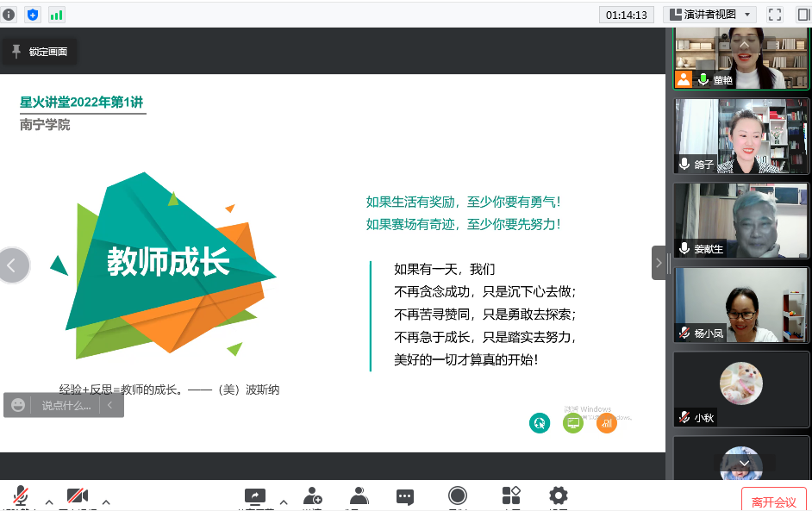Unmute the microphone in the bottom toolbar
Image resolution: width=812 pixels, height=511 pixels.
point(19,497)
